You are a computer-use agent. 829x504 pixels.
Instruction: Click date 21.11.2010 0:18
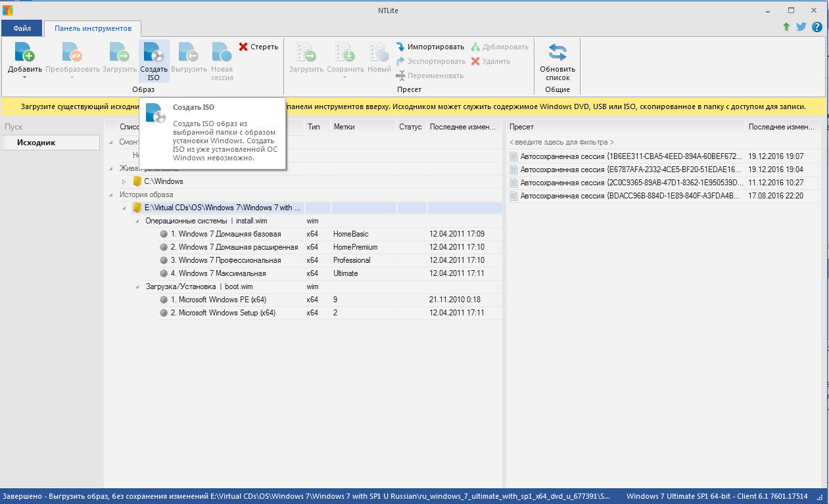tap(455, 300)
